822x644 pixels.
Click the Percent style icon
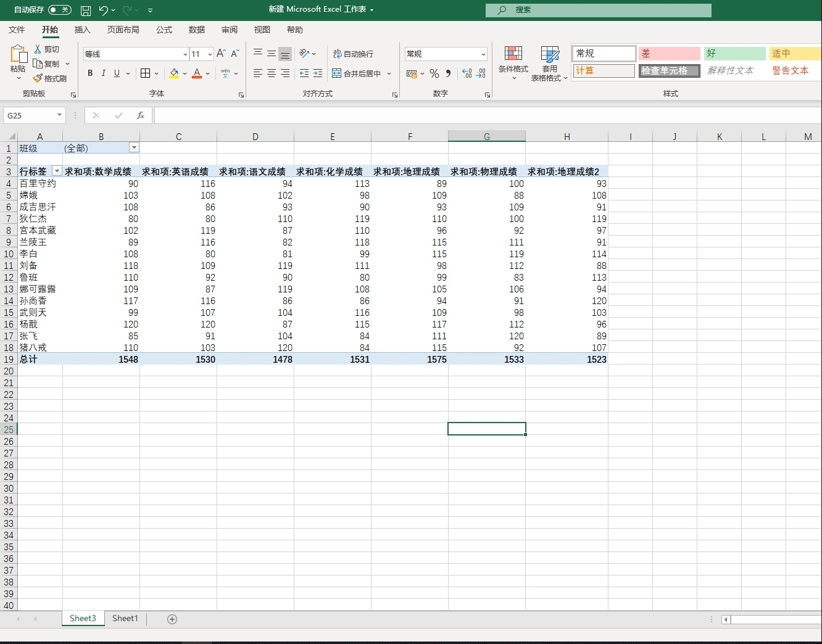click(x=434, y=73)
